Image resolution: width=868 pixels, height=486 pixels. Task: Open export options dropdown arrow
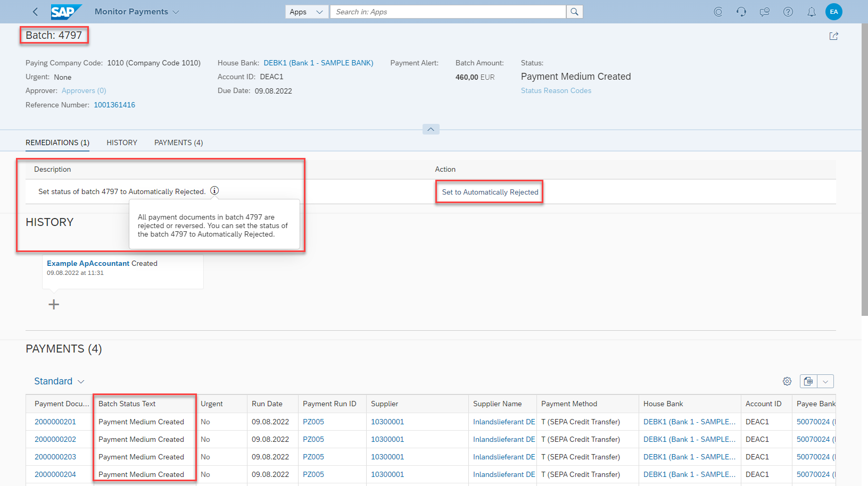pyautogui.click(x=825, y=381)
